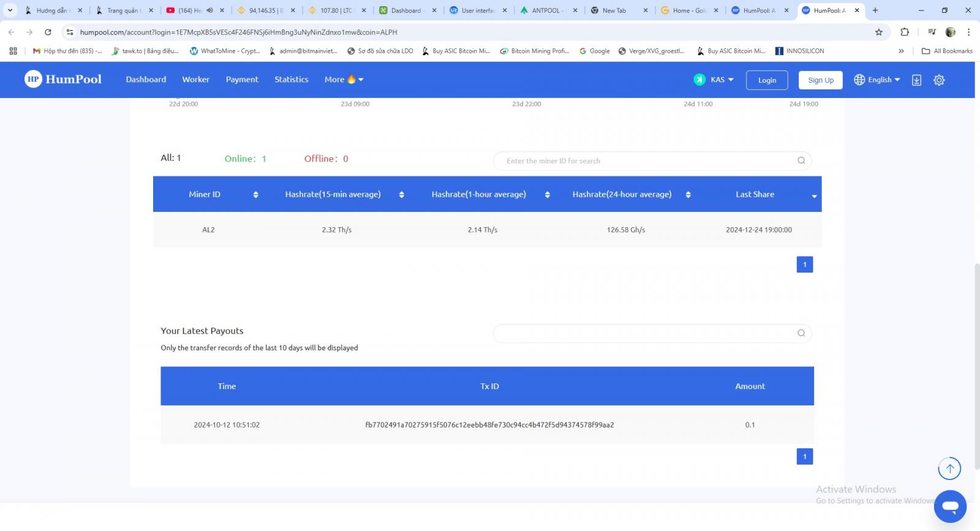
Task: Open the Worker page
Action: click(195, 80)
